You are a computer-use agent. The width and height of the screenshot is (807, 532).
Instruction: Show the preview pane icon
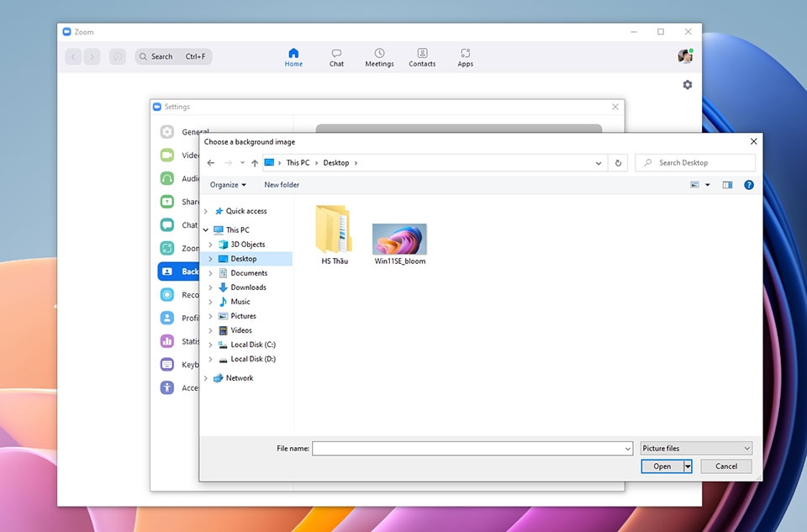(727, 185)
